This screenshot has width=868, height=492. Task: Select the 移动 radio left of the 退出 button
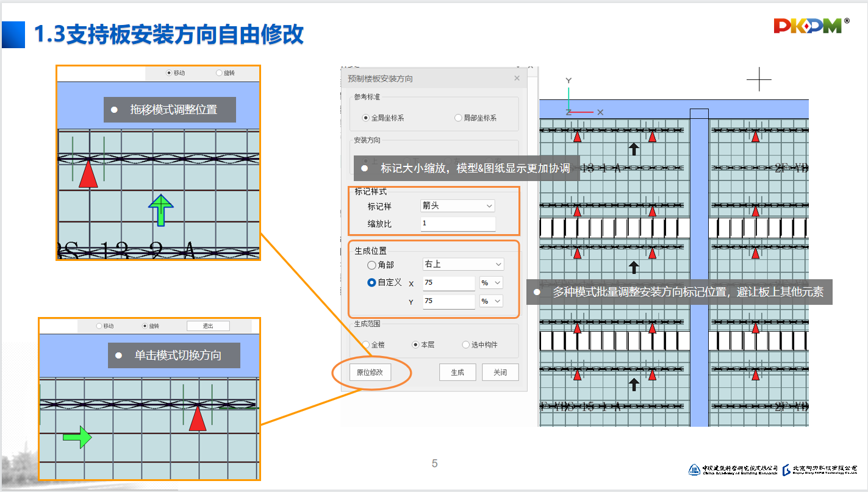click(99, 326)
